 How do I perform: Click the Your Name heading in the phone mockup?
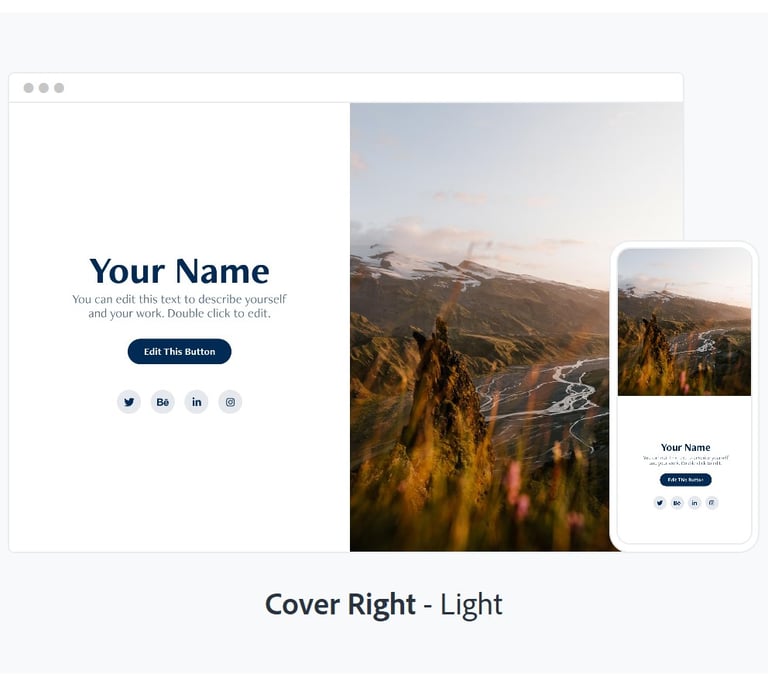point(686,448)
